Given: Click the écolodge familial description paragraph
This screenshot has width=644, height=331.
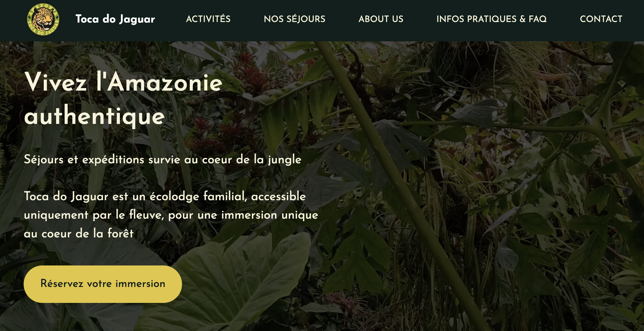Looking at the screenshot, I should coord(171,215).
